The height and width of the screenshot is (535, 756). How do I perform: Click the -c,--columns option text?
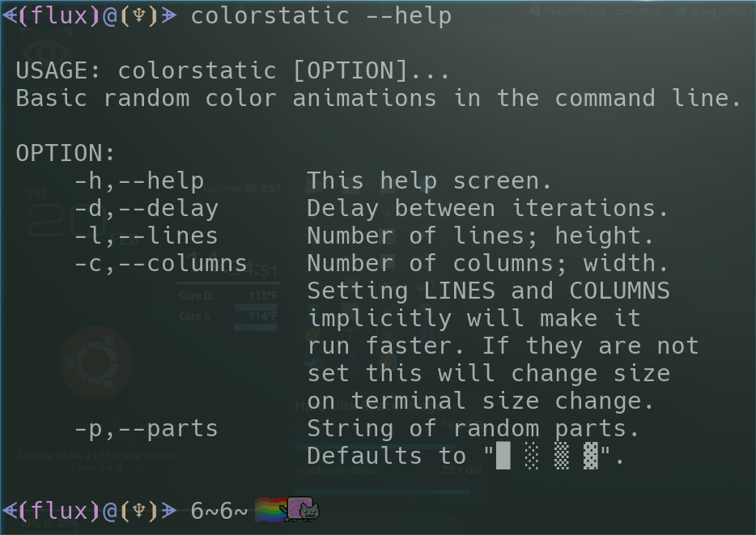point(161,264)
